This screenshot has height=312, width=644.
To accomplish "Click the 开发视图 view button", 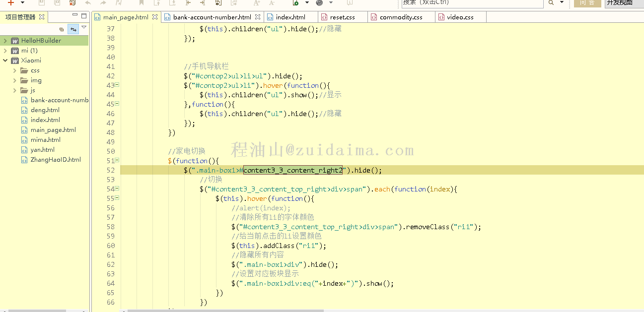I will tap(620, 2).
